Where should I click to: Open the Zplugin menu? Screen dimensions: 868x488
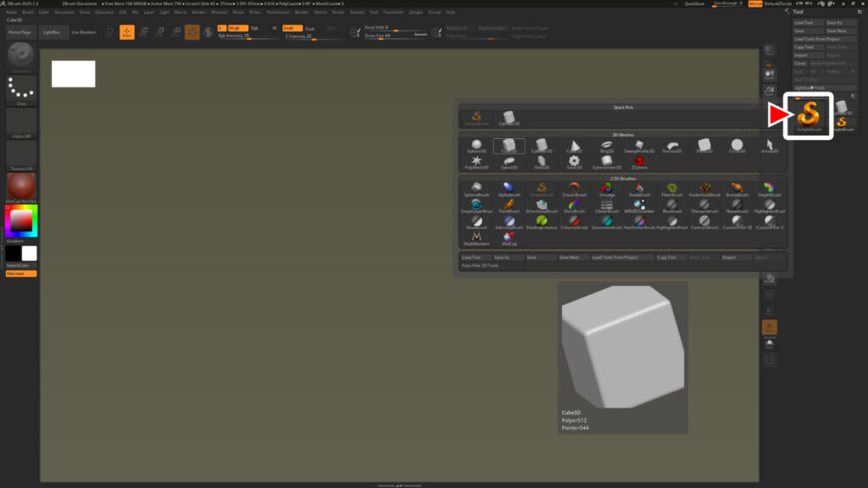(415, 12)
